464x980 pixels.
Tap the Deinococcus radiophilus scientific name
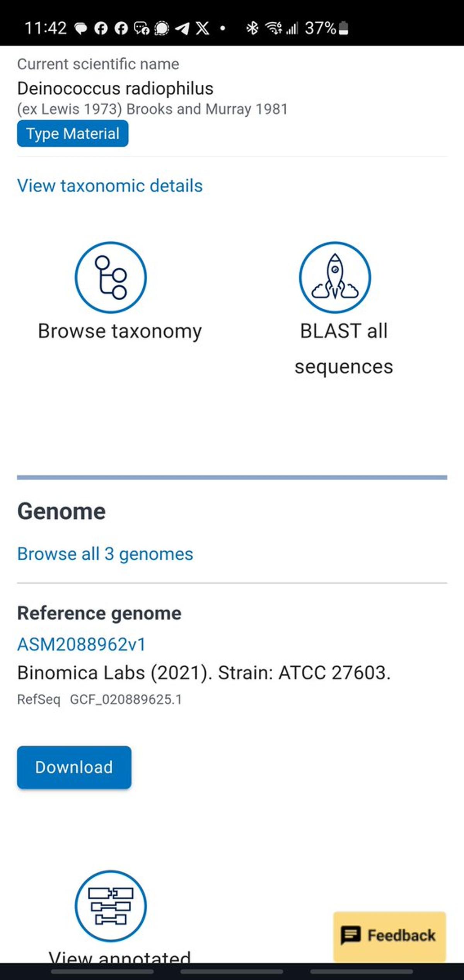115,89
